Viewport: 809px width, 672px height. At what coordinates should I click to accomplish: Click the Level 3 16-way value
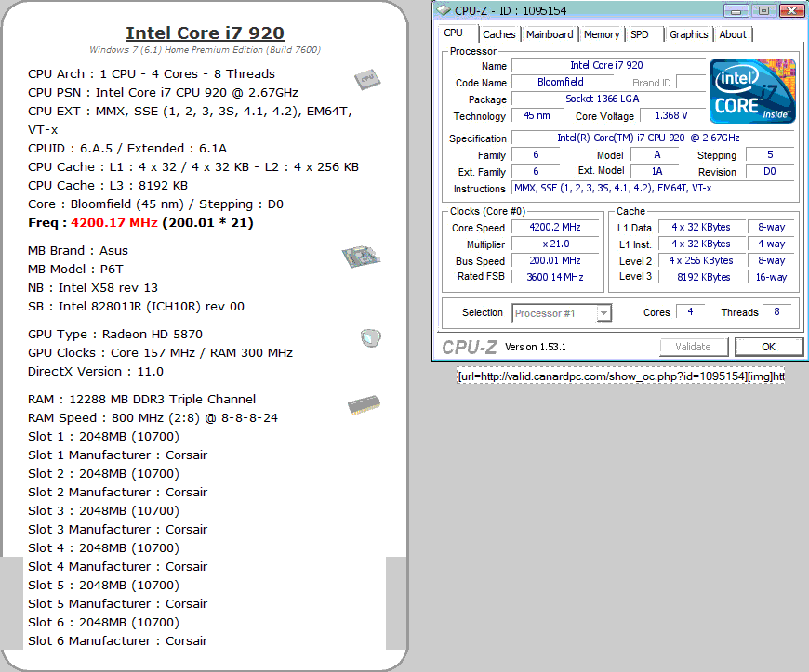point(771,277)
